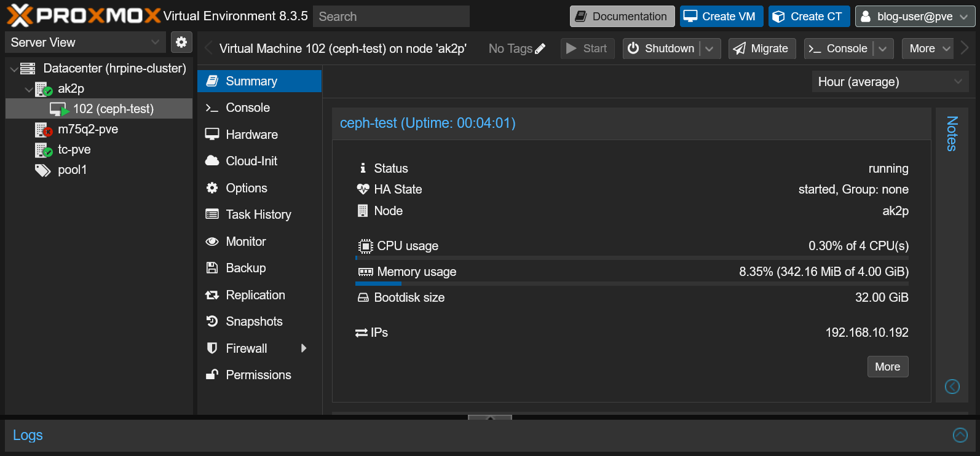Open the Backup tab
This screenshot has width=980, height=456.
point(259,268)
